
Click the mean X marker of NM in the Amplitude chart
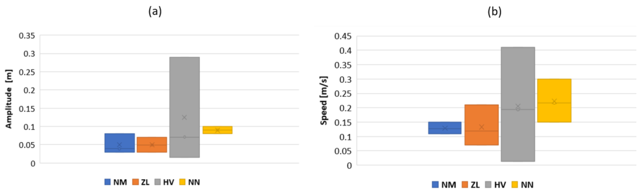click(x=119, y=144)
